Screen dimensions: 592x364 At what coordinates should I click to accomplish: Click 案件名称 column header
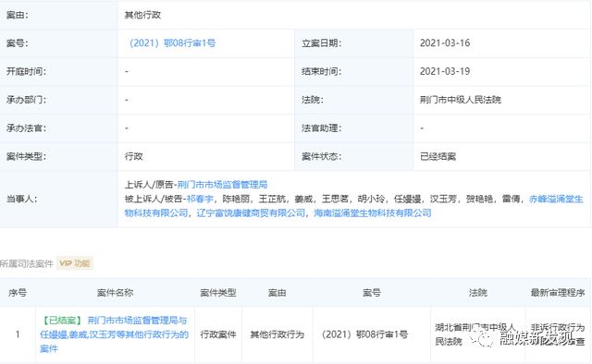click(x=115, y=293)
